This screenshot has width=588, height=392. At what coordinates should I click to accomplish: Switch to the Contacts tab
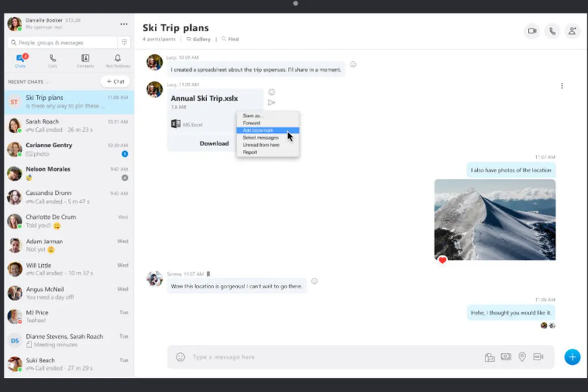click(x=85, y=61)
